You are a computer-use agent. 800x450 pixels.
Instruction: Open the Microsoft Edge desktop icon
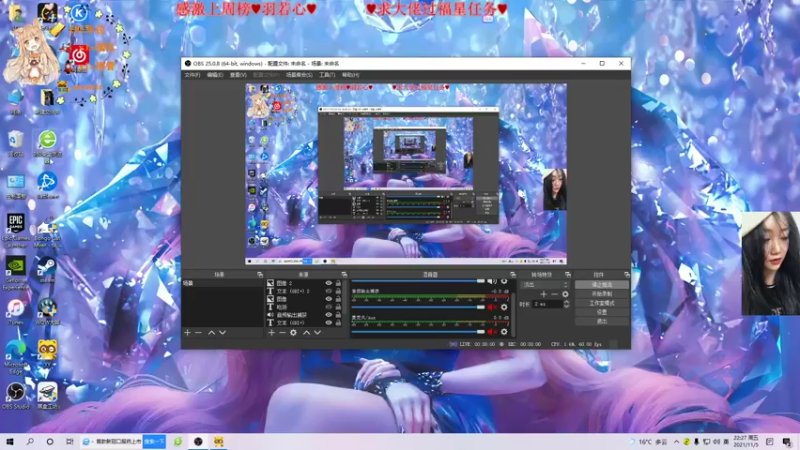16,358
